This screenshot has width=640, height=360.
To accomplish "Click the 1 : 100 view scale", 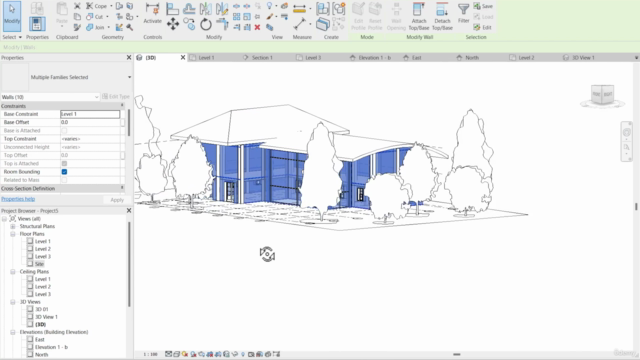I will pyautogui.click(x=150, y=354).
